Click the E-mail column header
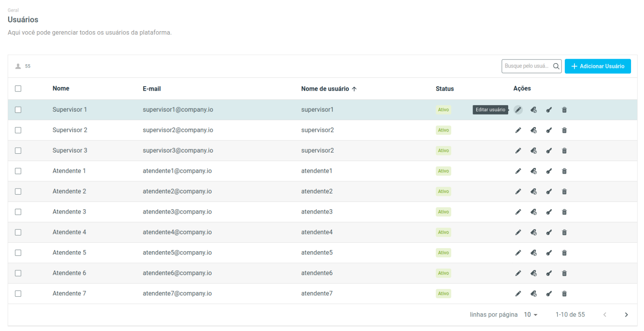Viewport: 644px width, 331px height. [152, 89]
